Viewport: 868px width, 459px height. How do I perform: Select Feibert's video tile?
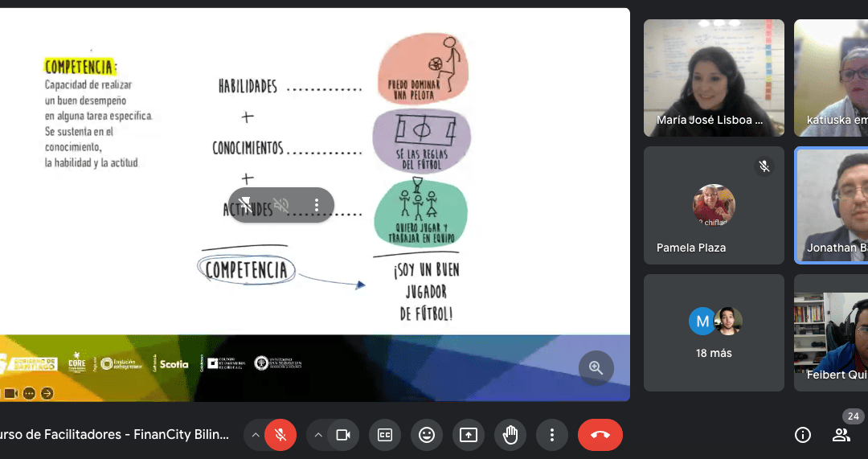coord(832,333)
